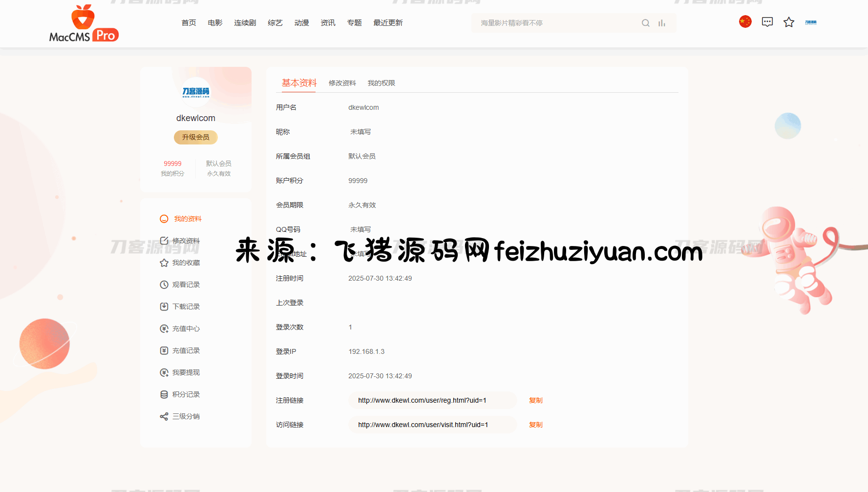Screen dimensions: 868x492
Task: Click the search input field
Action: click(557, 23)
